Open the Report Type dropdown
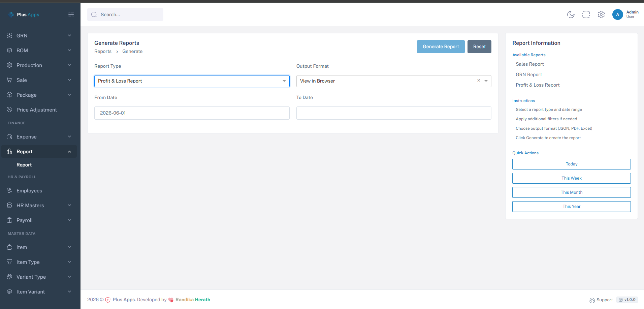This screenshot has width=644, height=309. [x=192, y=81]
